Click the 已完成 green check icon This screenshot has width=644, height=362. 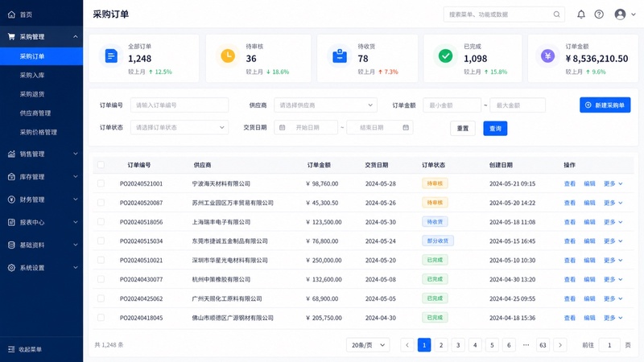[446, 56]
